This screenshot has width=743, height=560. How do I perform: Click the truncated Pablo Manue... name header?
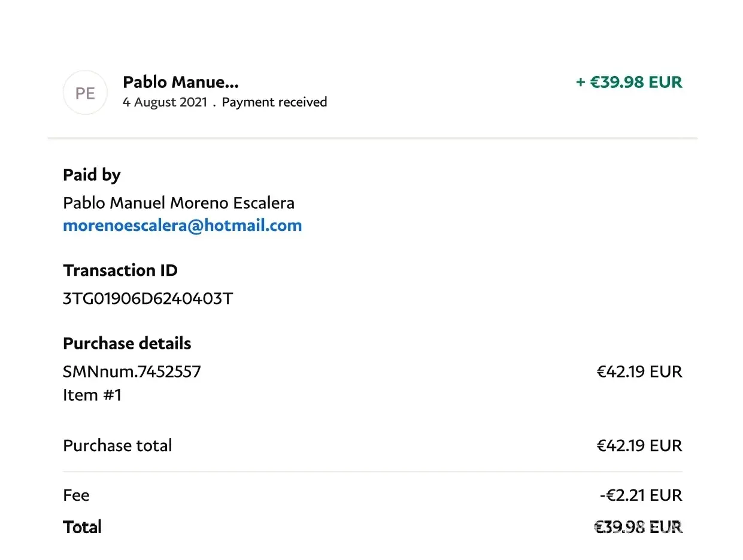click(x=181, y=82)
